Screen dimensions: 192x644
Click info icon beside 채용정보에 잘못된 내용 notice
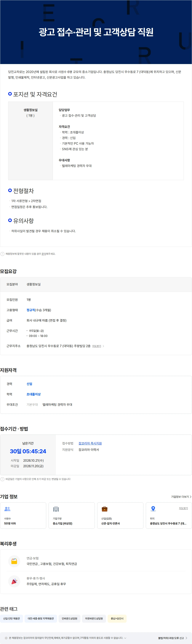click(3, 254)
